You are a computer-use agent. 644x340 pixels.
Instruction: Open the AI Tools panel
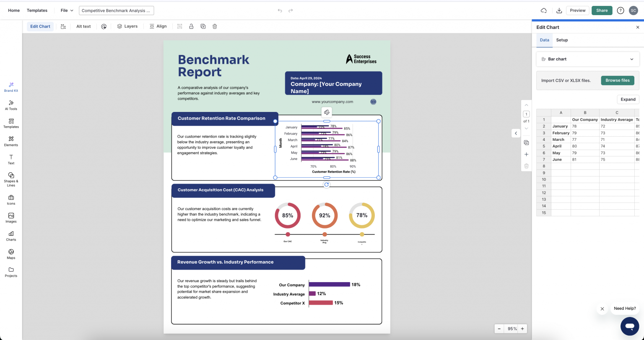[x=10, y=104]
